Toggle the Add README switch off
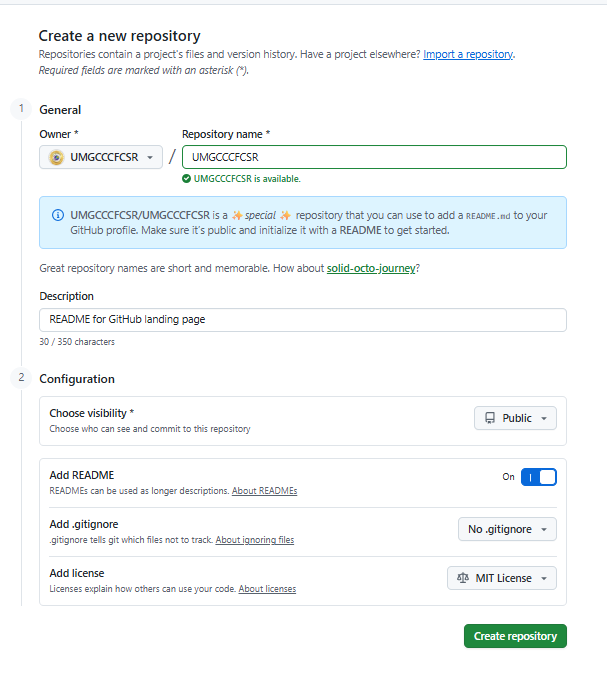 click(539, 477)
